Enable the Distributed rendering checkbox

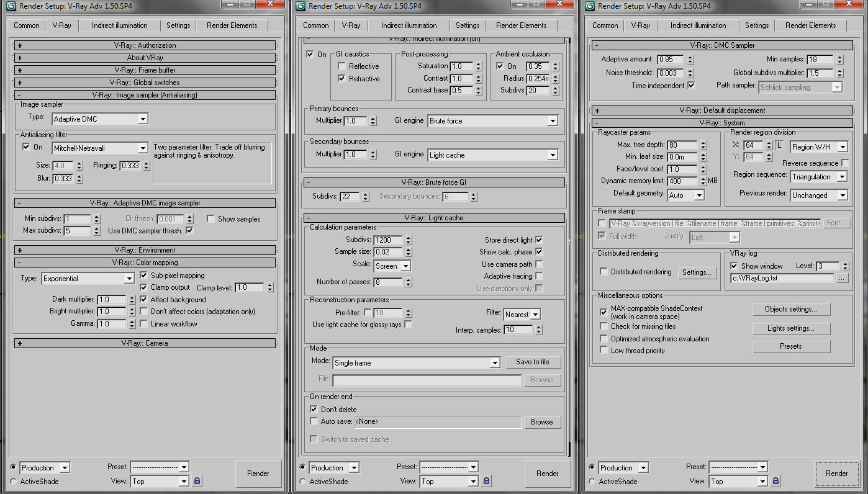pyautogui.click(x=604, y=272)
